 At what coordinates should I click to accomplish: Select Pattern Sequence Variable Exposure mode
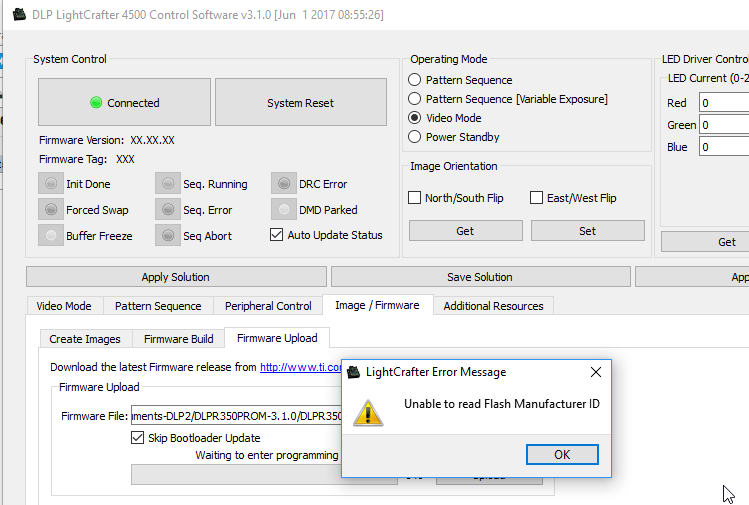414,98
